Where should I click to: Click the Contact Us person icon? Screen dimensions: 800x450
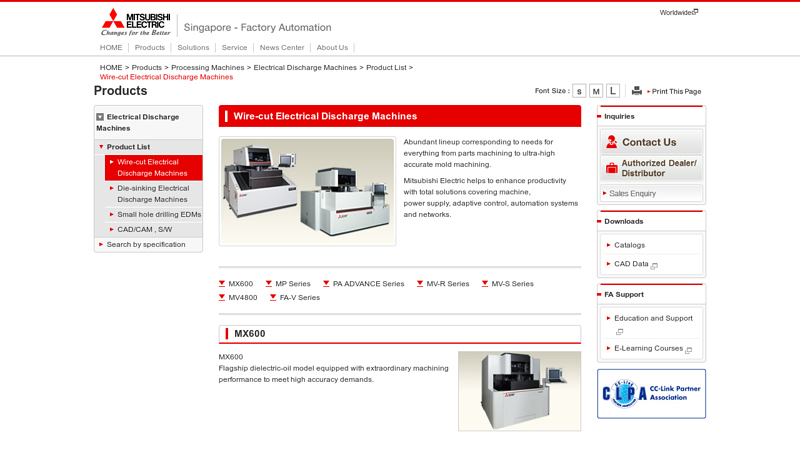tap(611, 142)
